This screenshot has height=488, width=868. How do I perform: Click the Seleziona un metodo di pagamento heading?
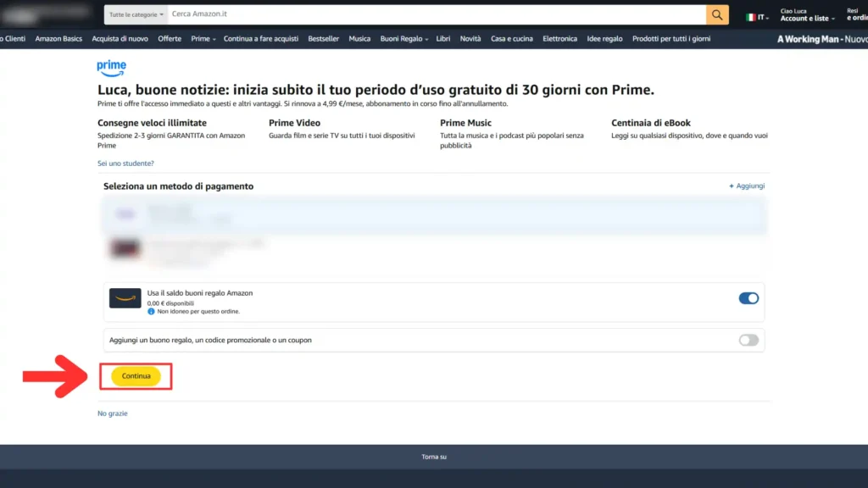pos(178,186)
